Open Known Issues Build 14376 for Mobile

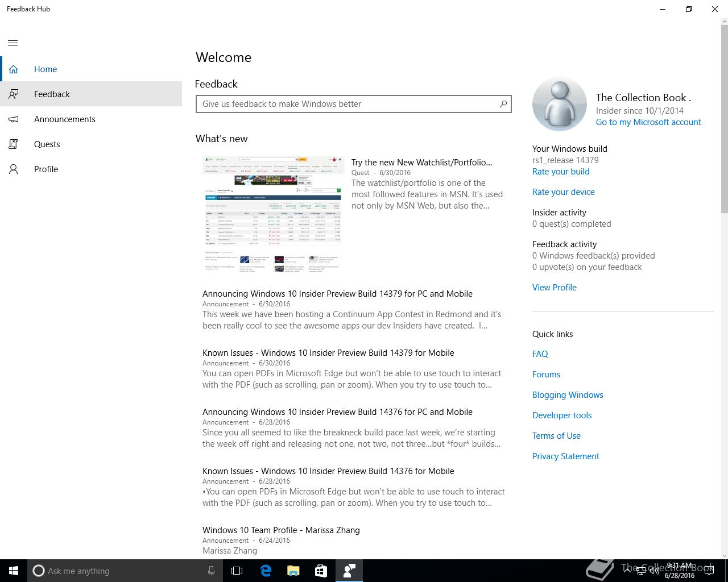click(x=328, y=471)
